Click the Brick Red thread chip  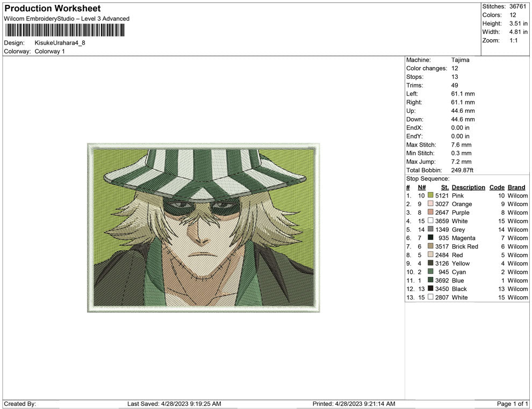(430, 246)
